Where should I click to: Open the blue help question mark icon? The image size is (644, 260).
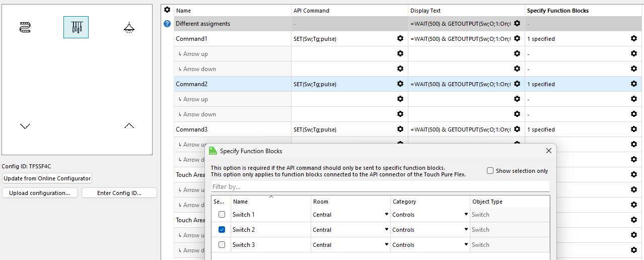[x=167, y=24]
